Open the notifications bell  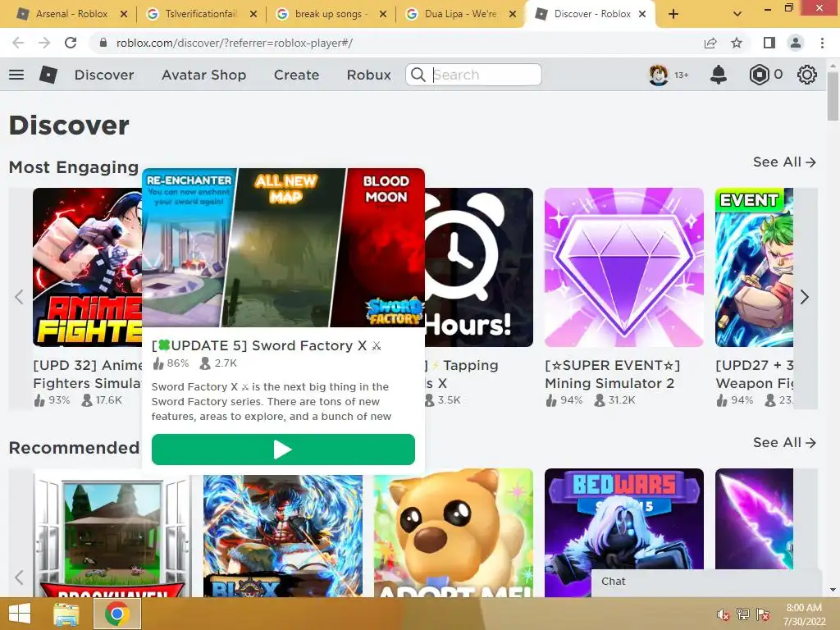coord(719,75)
